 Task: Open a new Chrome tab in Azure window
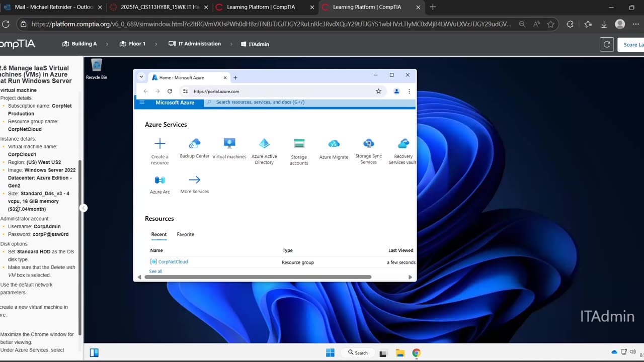pos(235,77)
